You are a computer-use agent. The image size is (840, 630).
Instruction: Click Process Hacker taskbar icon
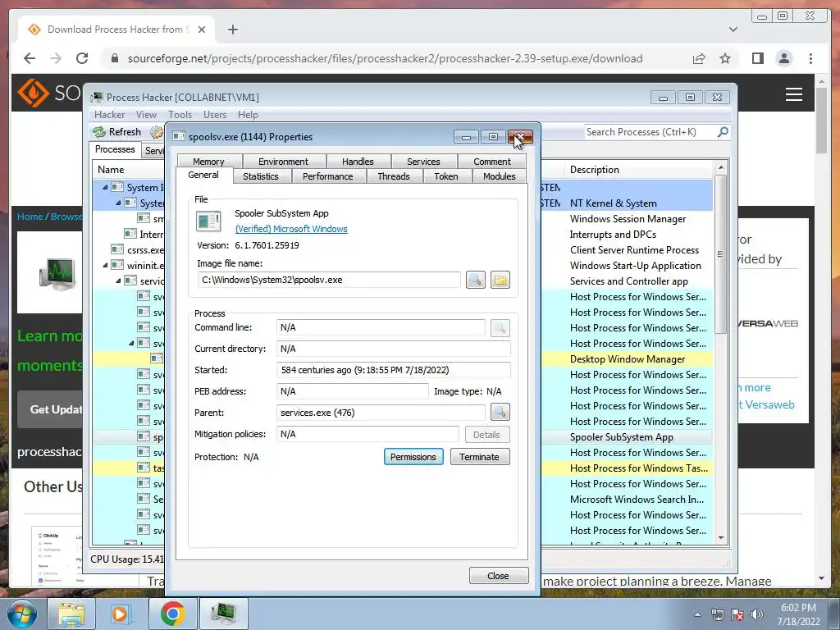click(223, 614)
